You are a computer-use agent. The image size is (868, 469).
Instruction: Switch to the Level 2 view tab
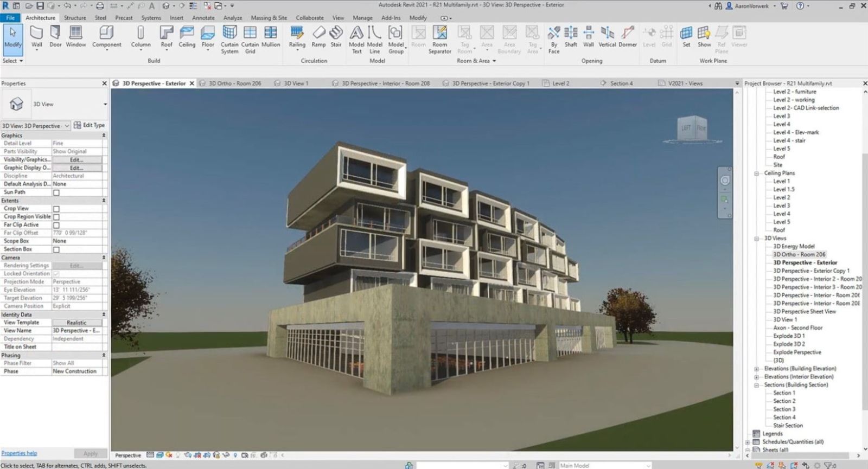pos(560,83)
